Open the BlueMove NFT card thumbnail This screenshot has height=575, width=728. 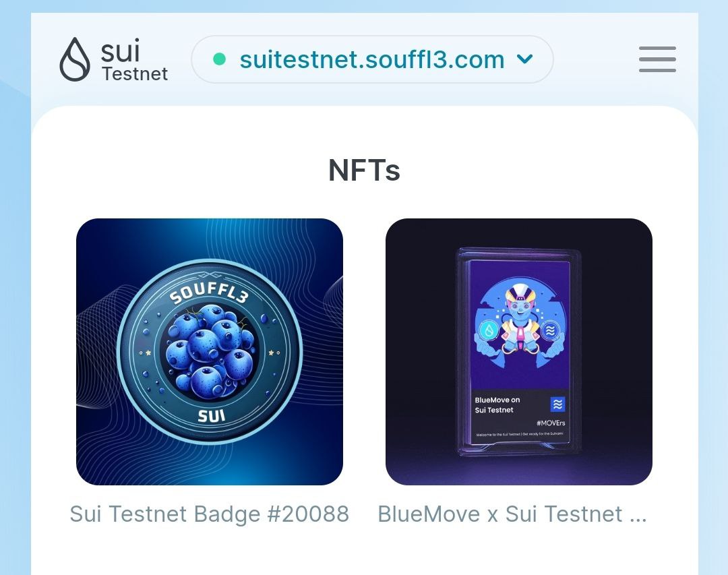(518, 352)
